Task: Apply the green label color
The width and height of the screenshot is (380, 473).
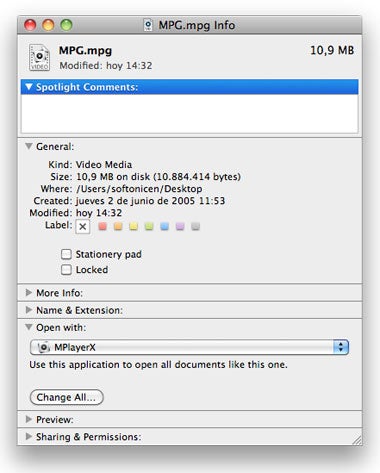Action: click(x=149, y=226)
